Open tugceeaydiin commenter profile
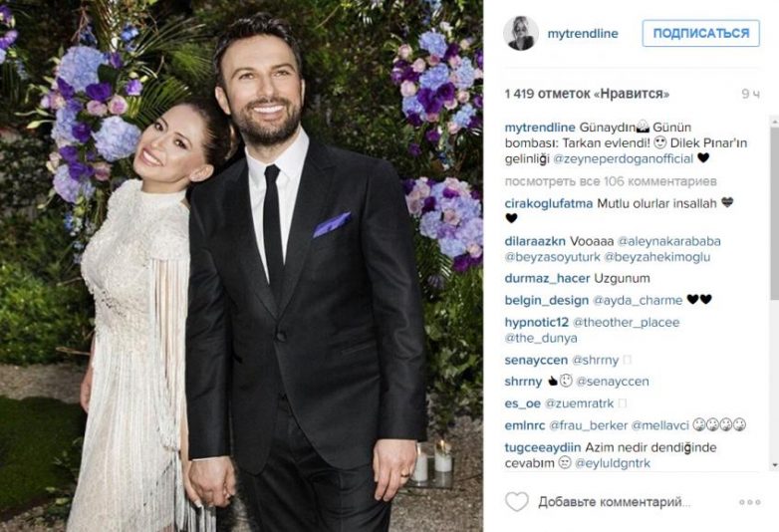Image resolution: width=779 pixels, height=532 pixels. tap(543, 447)
